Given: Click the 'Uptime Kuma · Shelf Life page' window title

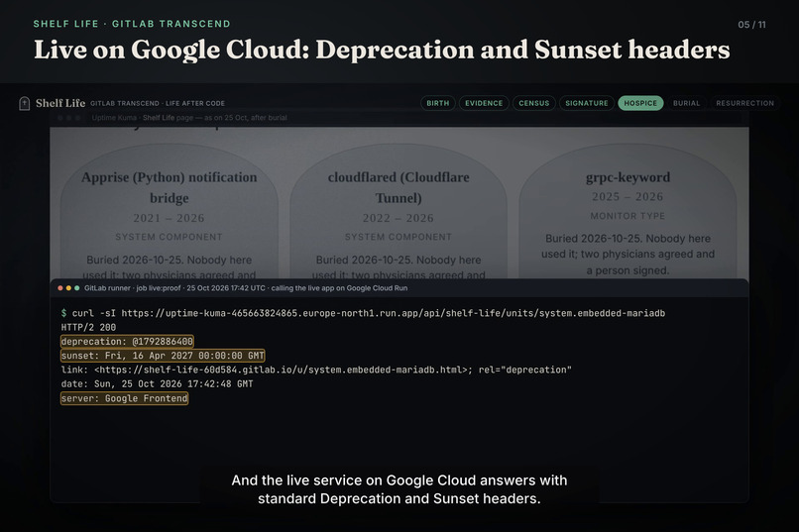Looking at the screenshot, I should (189, 118).
